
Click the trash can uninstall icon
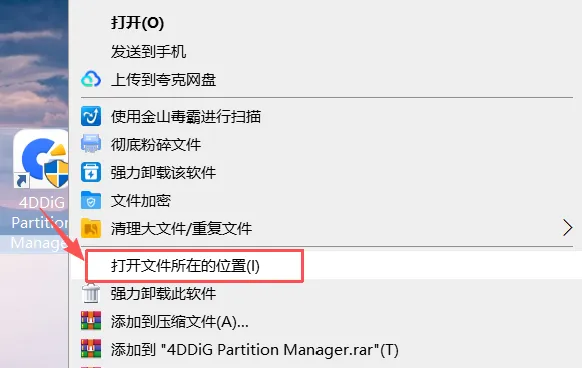click(91, 293)
